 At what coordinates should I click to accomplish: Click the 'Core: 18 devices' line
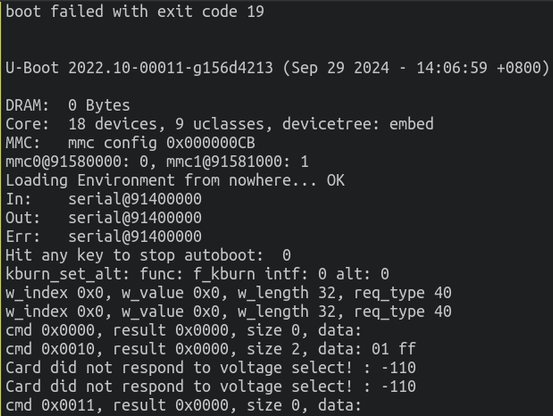pyautogui.click(x=219, y=124)
